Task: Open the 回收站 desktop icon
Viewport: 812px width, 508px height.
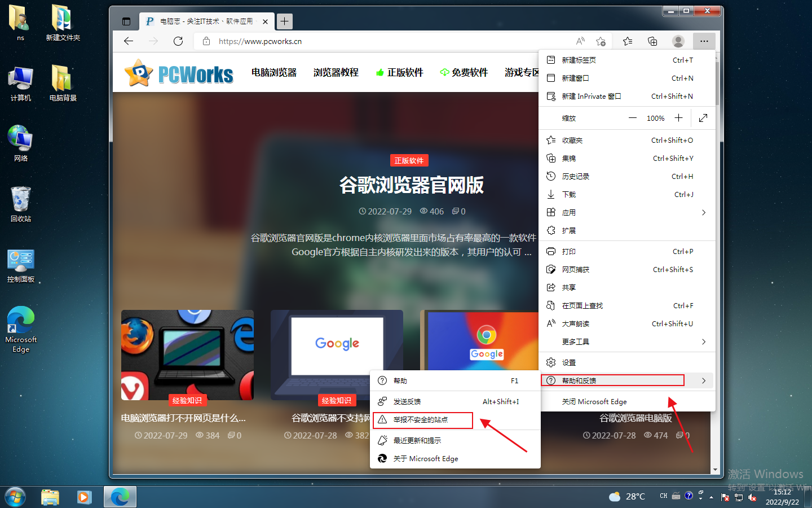Action: [x=21, y=204]
